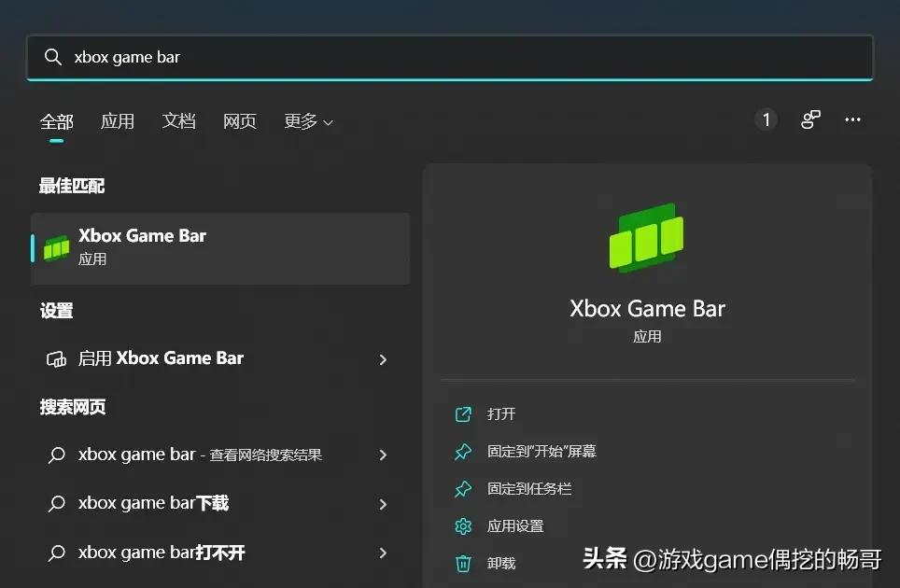
Task: Click the settings icon beside 启用 Xbox Game Bar
Action: click(56, 359)
